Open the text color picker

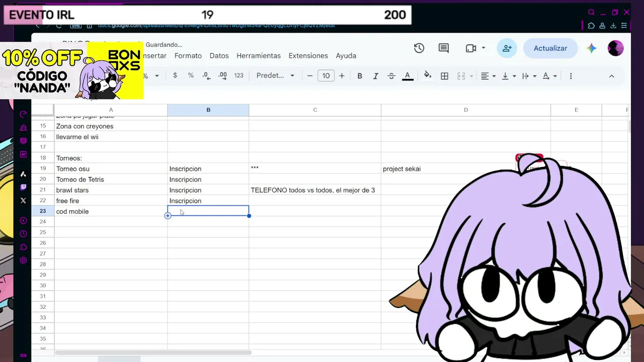[x=408, y=76]
